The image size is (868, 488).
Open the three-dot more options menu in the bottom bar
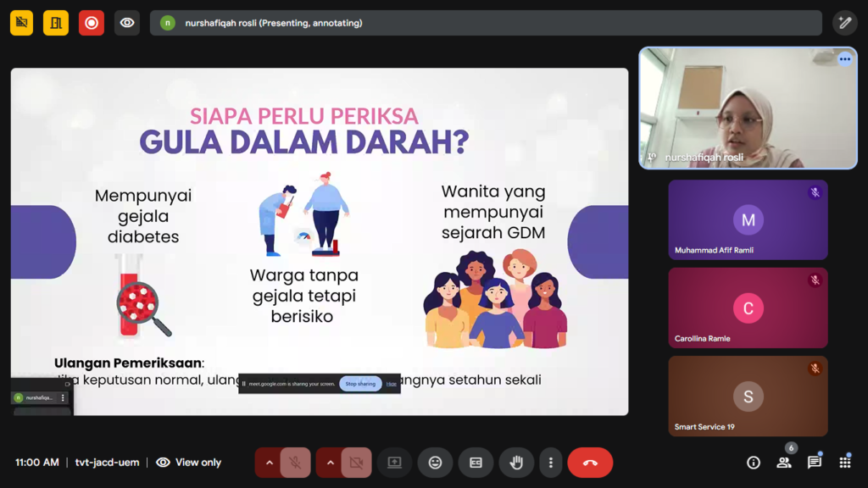point(551,463)
